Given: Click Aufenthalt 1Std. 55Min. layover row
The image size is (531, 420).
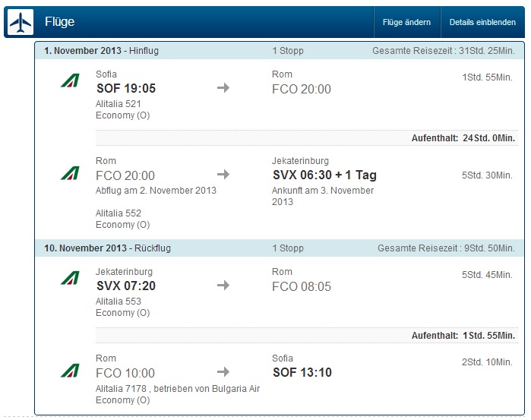Looking at the screenshot, I should point(307,336).
